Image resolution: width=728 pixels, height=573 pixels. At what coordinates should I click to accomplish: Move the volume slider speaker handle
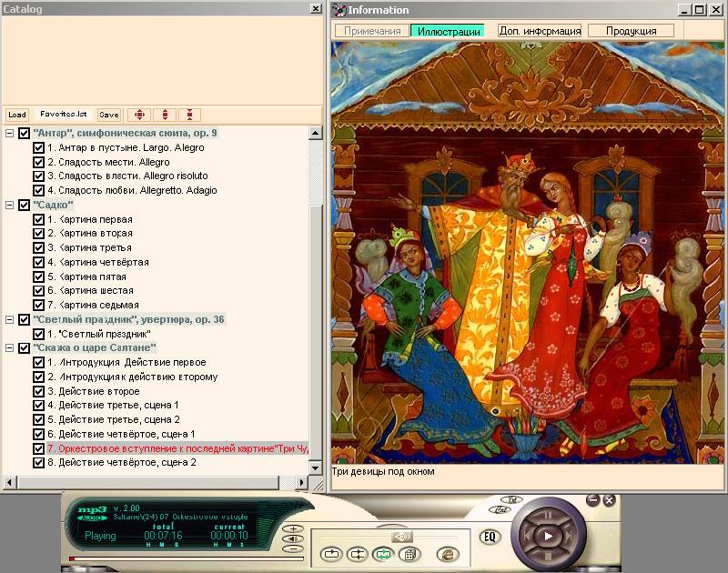[401, 537]
